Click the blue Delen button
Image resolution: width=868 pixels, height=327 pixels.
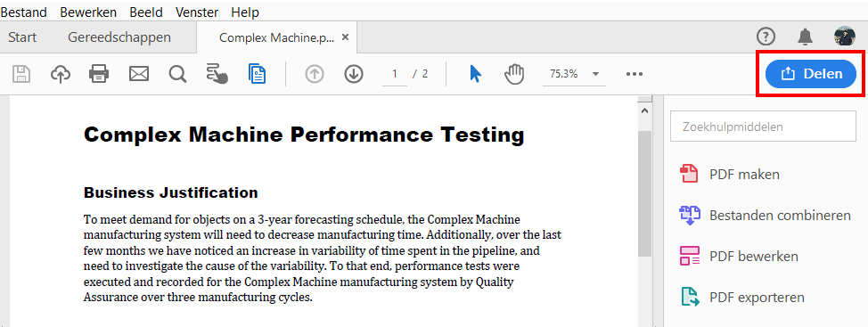coord(810,74)
